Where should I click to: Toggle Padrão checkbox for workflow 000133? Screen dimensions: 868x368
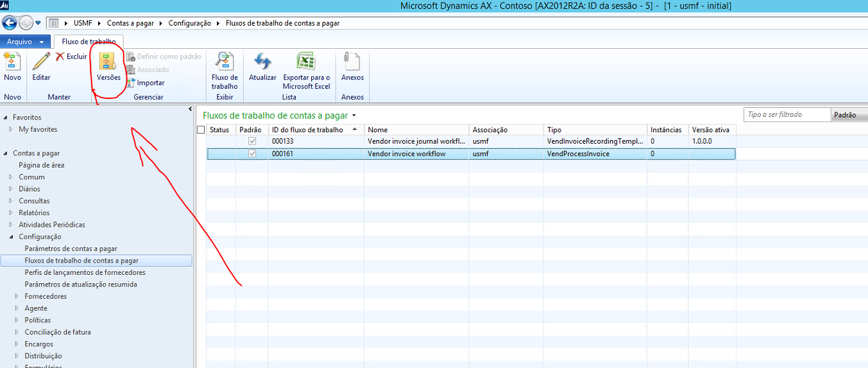point(252,141)
